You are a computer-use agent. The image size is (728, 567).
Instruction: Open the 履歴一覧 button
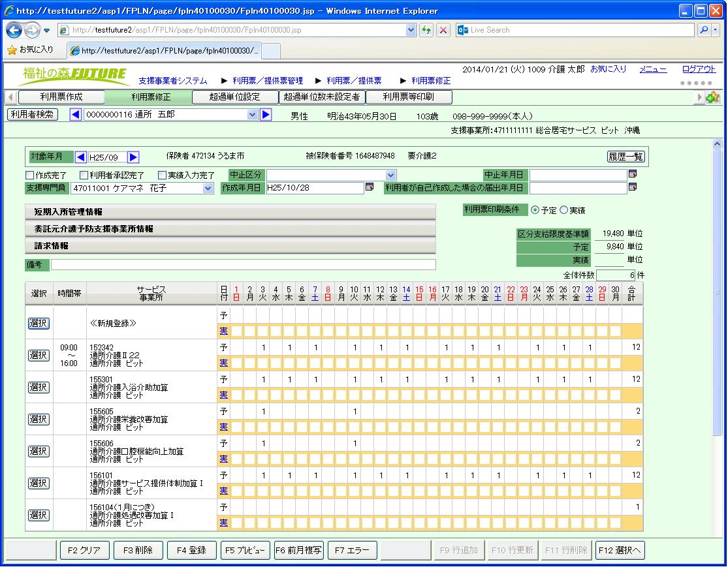click(x=625, y=157)
